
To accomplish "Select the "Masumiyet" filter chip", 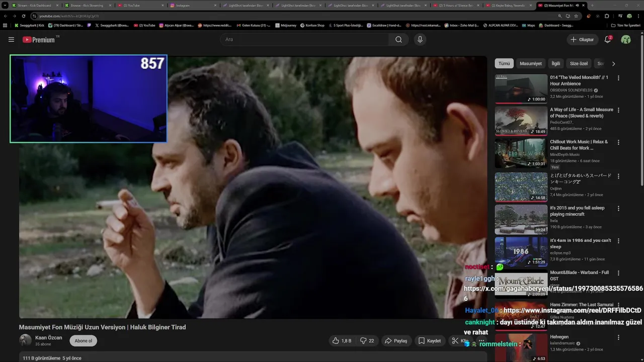I will tap(531, 63).
